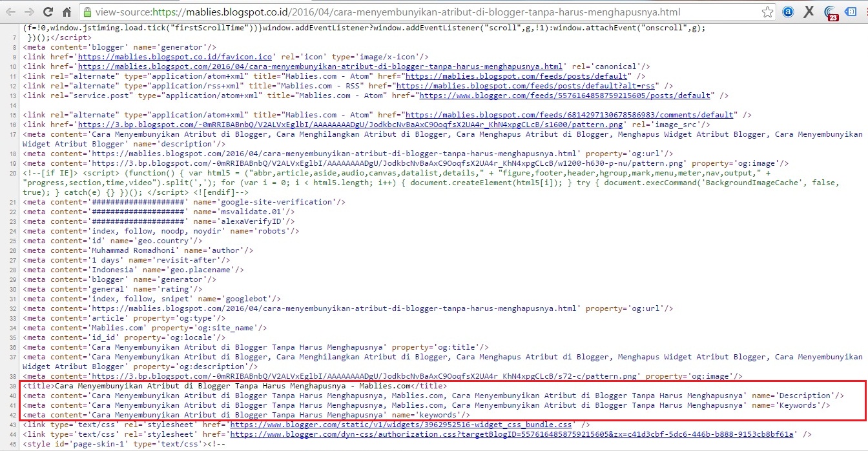Open the home page via the house icon
Viewport: 868px width, 451px height.
[67, 12]
